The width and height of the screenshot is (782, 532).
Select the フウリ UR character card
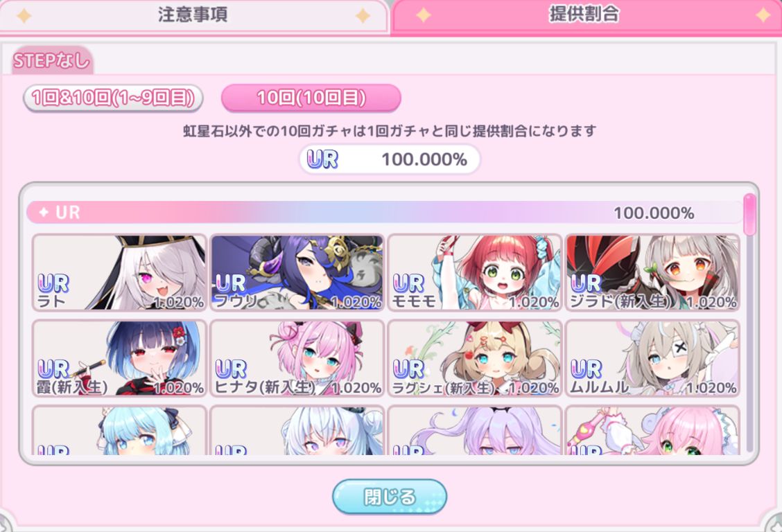coord(297,273)
